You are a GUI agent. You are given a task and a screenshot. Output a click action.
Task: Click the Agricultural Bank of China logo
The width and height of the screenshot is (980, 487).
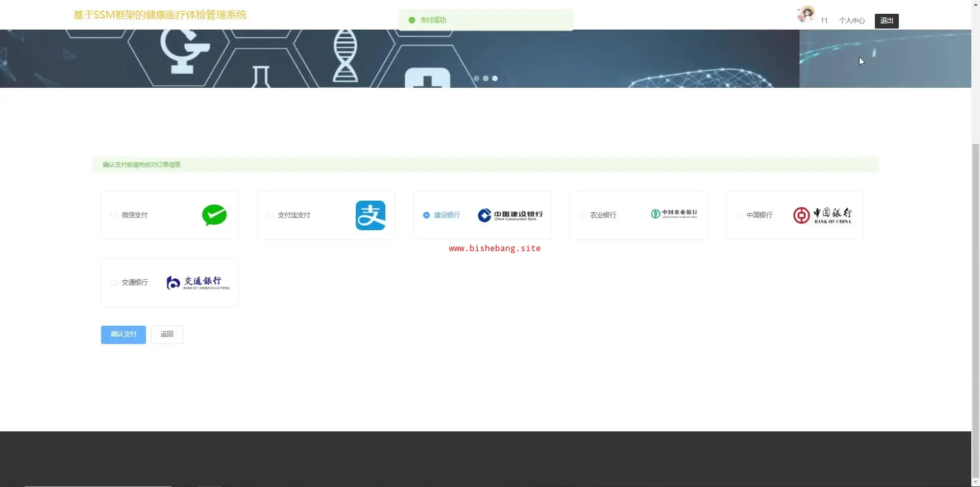tap(674, 213)
